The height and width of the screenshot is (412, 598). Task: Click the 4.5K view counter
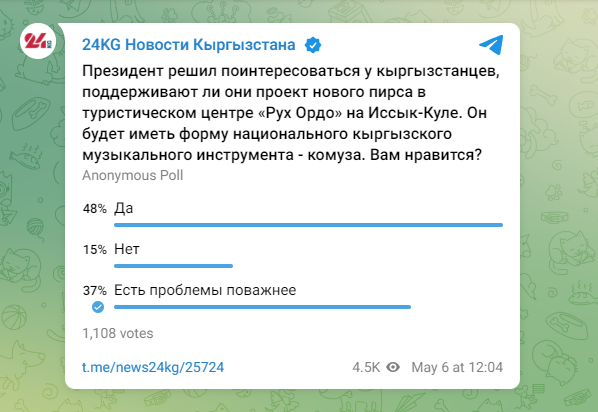[366, 367]
